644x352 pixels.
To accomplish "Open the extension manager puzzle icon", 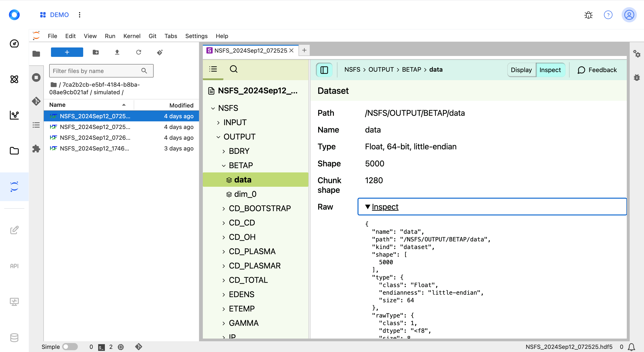I will coord(36,149).
